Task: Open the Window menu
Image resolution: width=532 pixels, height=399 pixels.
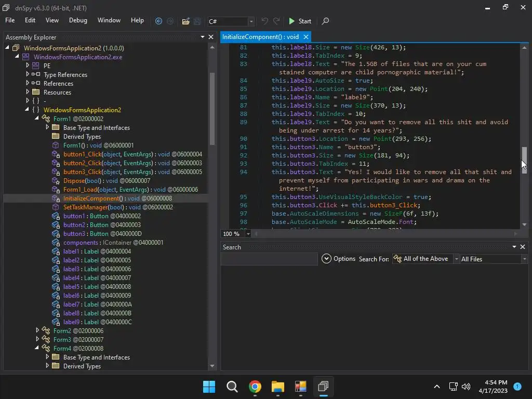Action: 109,20
